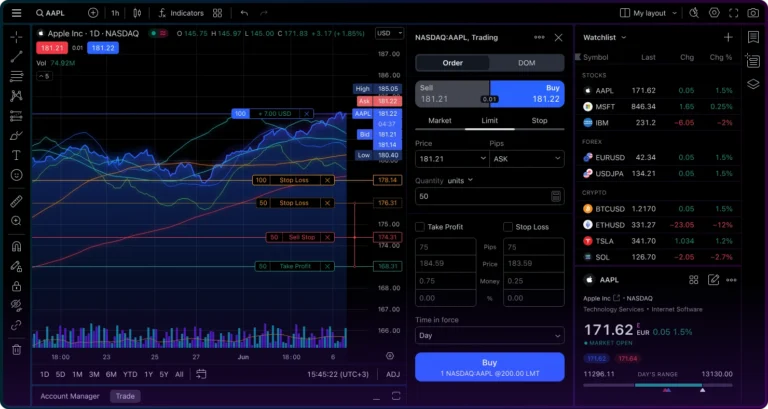
Task: Open the Price 181.21 dropdown
Action: [452, 159]
